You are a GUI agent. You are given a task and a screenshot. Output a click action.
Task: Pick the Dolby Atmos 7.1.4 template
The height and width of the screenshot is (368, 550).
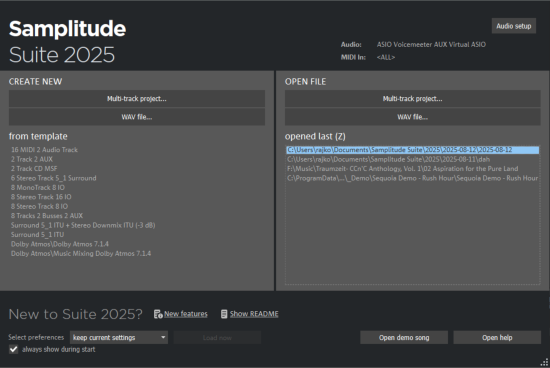[60, 244]
